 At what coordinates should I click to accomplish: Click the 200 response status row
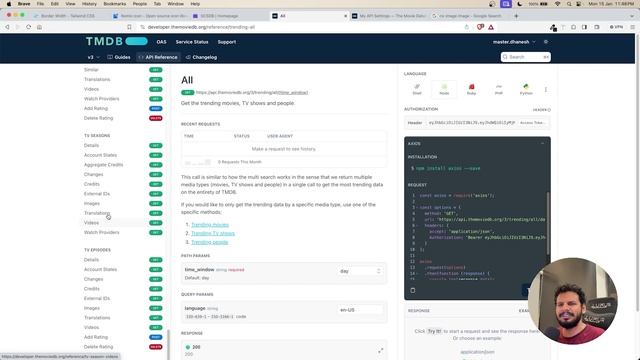click(x=283, y=350)
